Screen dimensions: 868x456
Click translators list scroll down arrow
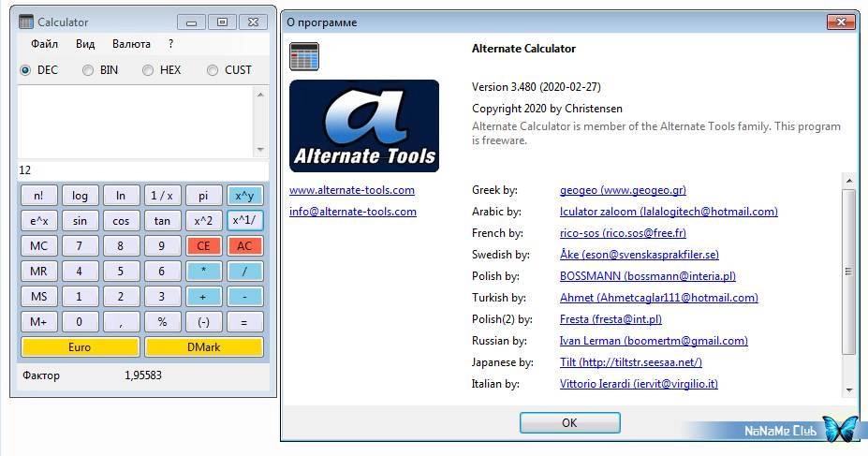tap(849, 390)
